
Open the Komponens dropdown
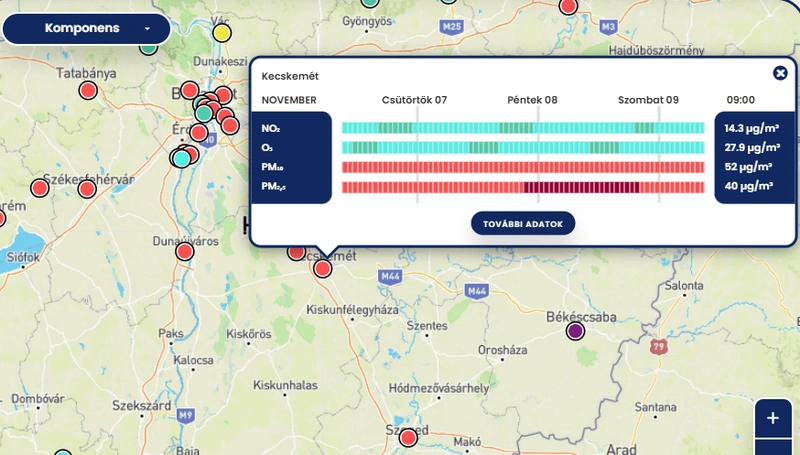pyautogui.click(x=87, y=29)
